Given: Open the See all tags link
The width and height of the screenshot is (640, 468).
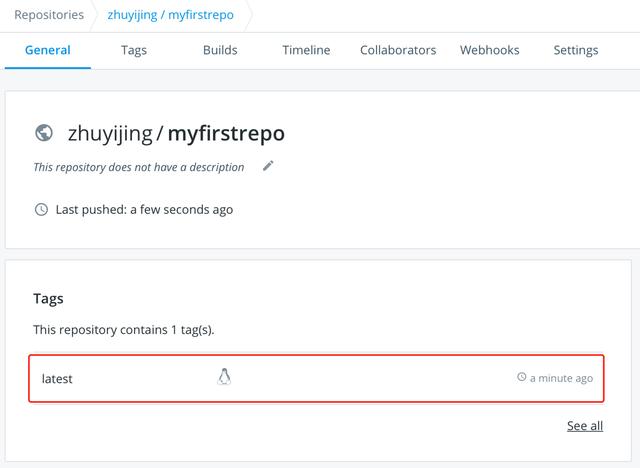Looking at the screenshot, I should [x=585, y=426].
